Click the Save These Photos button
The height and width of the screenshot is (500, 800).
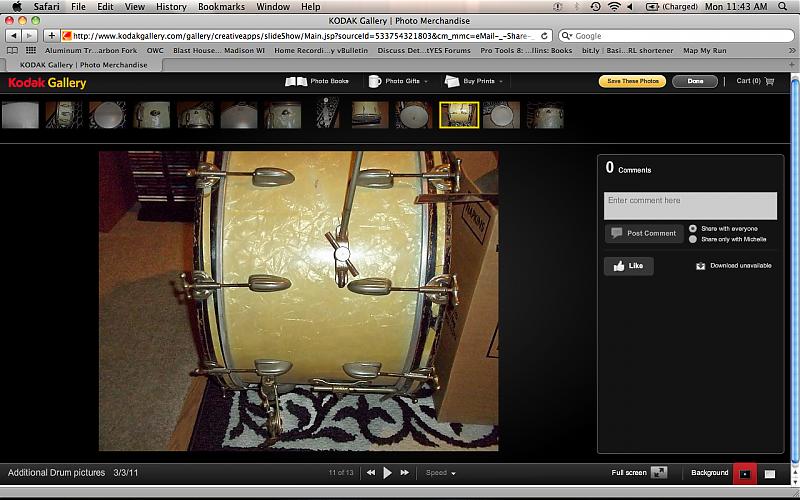632,81
